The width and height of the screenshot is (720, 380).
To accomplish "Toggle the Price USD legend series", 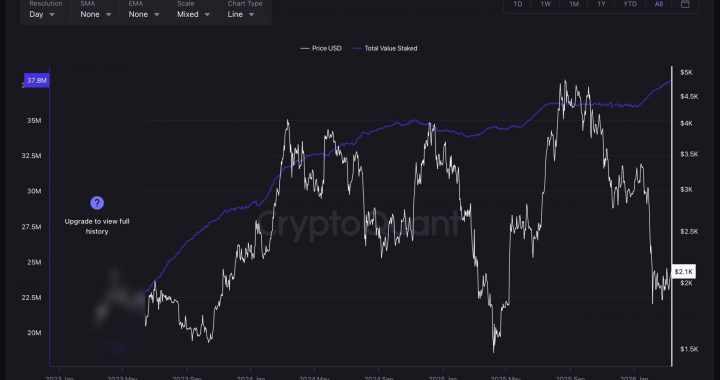I will 321,48.
